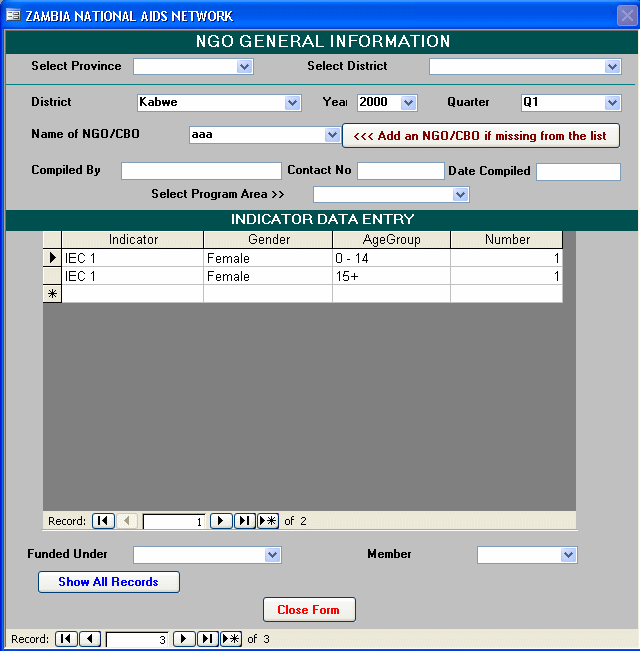Screen dimensions: 640x651
Task: Expand the District dropdown showing Kabwe
Action: click(x=292, y=103)
